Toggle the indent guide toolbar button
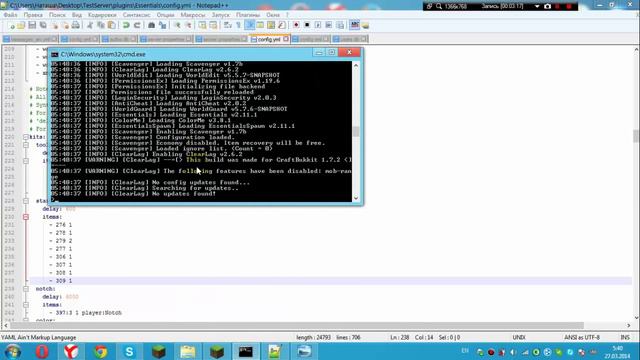This screenshot has width=640, height=360. click(249, 25)
